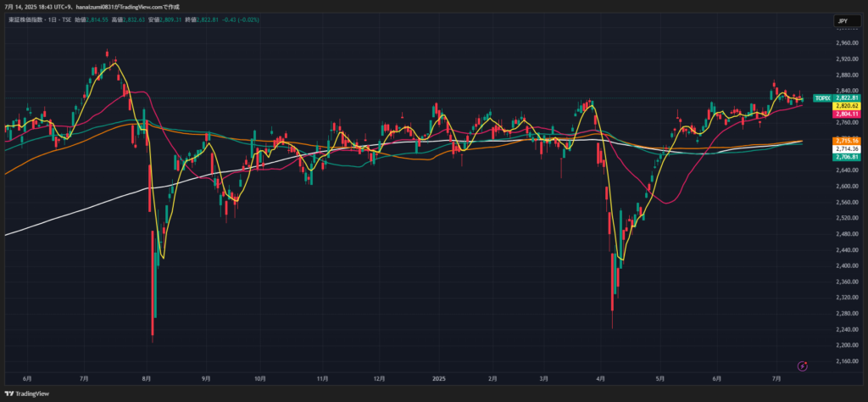The height and width of the screenshot is (402, 868).
Task: Click the 高値 2,832.63 high value
Action: point(129,20)
